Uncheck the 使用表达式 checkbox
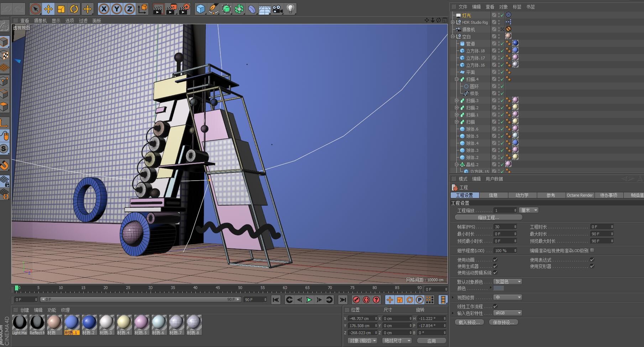Viewport: 644px width, 347px height. coord(592,260)
